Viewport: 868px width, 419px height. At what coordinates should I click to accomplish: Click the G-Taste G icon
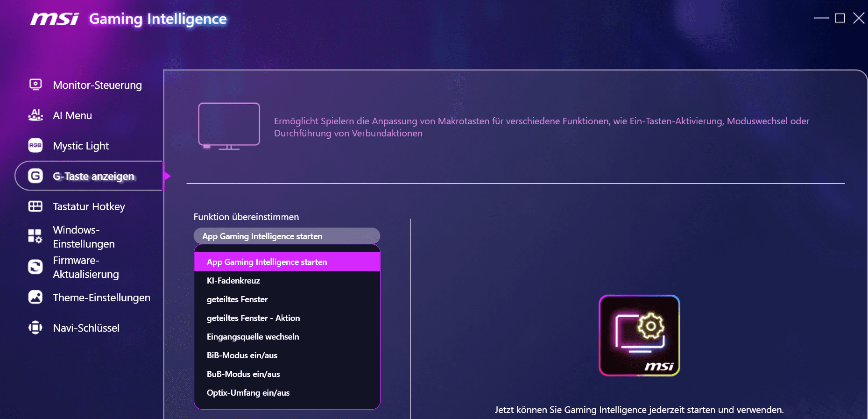[x=35, y=176]
